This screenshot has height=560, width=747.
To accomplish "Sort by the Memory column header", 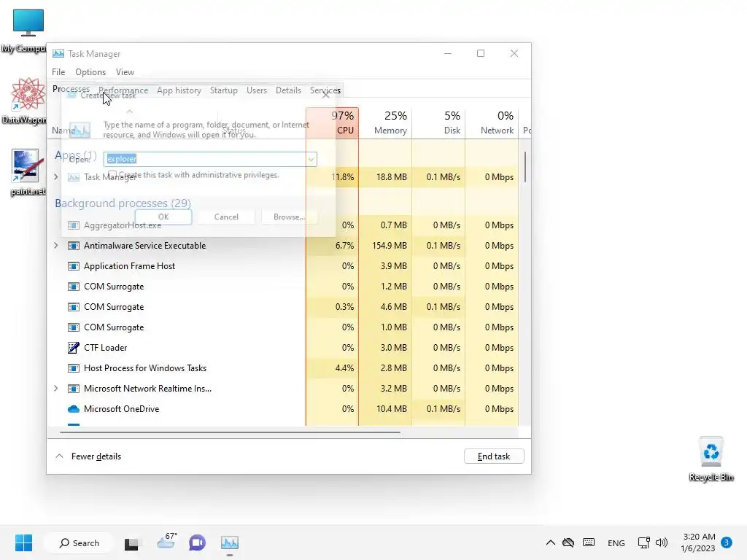I will click(385, 122).
